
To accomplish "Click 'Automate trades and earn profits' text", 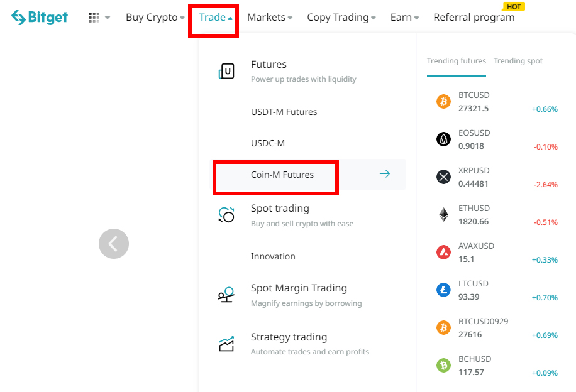I will [x=309, y=352].
